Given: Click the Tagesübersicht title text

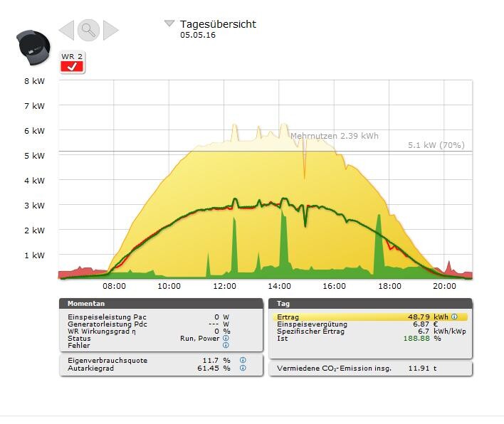Looking at the screenshot, I should (x=218, y=24).
